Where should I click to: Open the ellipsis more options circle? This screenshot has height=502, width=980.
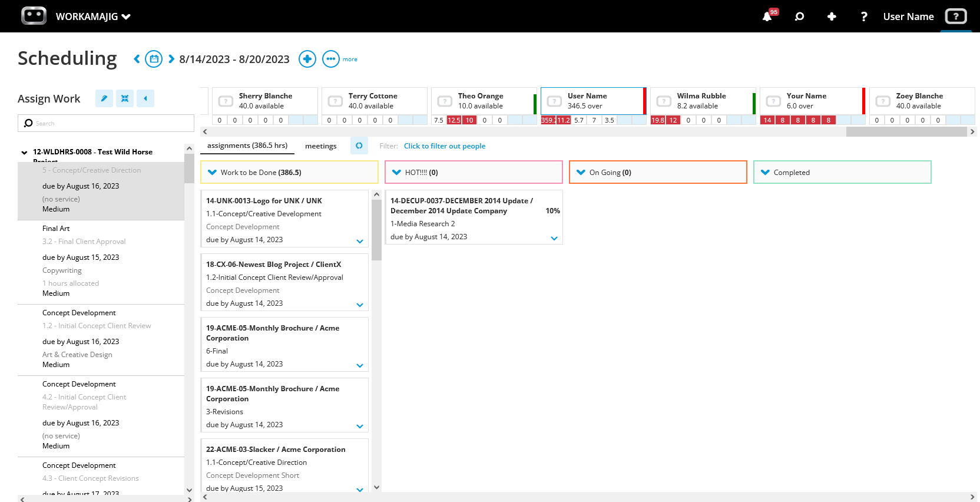click(x=331, y=59)
